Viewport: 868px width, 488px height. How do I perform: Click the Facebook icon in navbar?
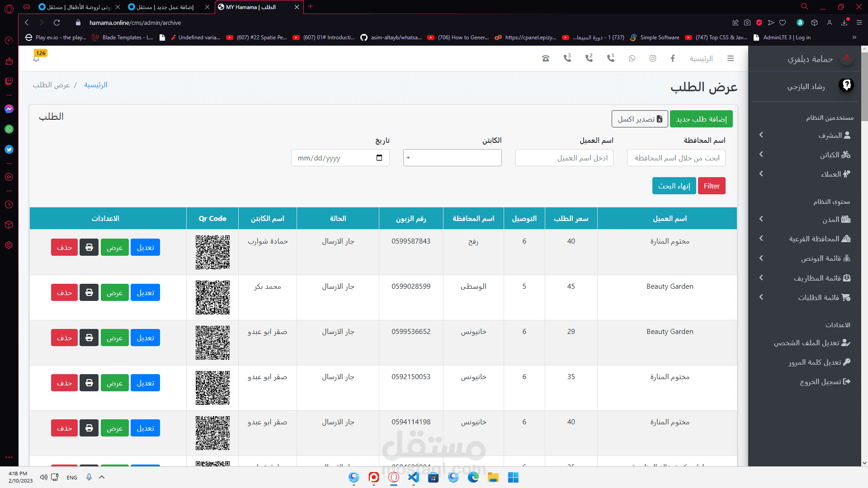tap(673, 58)
